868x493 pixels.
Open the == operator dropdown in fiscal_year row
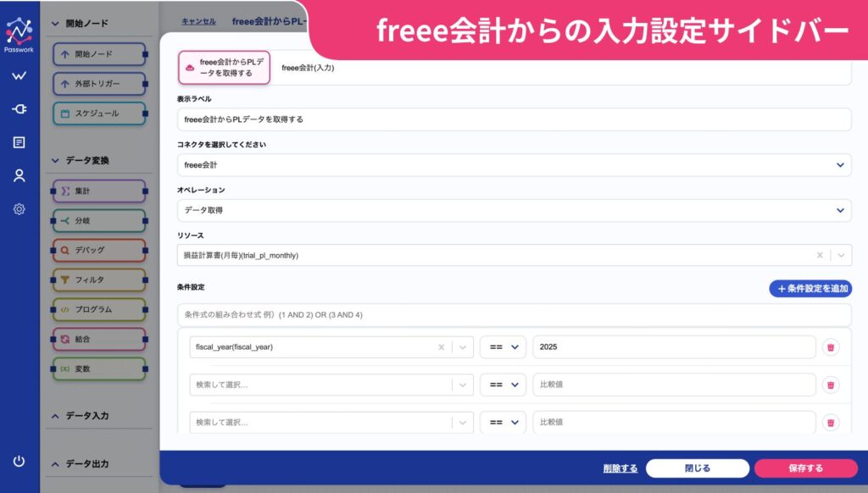(x=504, y=347)
